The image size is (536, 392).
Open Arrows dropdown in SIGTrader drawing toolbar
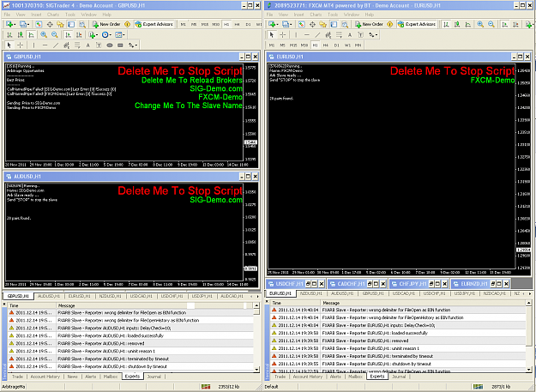click(x=133, y=45)
